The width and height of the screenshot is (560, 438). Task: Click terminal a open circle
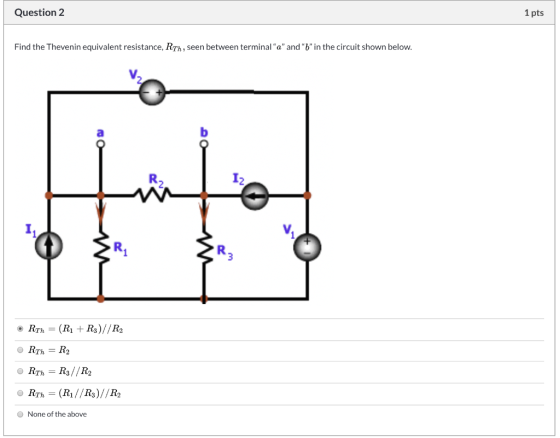coord(101,144)
